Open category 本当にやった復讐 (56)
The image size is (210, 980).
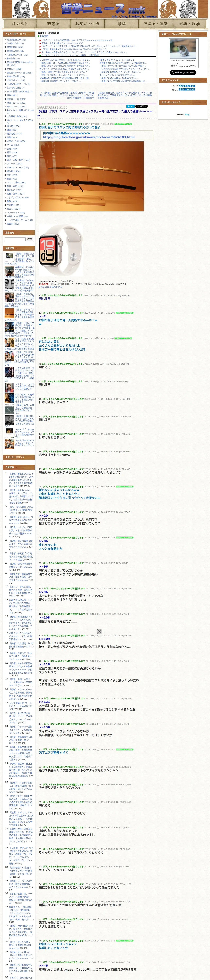pos(17,216)
